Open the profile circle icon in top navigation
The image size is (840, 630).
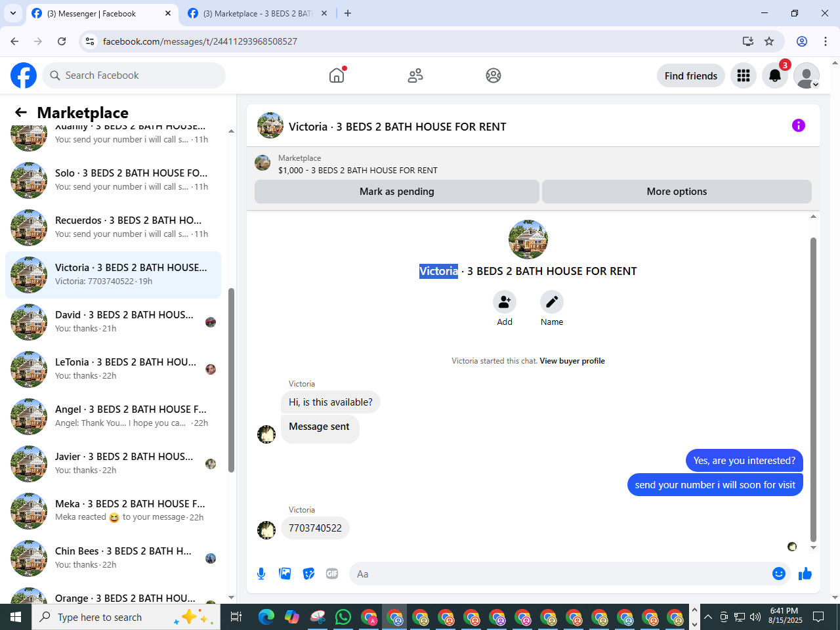(x=493, y=75)
